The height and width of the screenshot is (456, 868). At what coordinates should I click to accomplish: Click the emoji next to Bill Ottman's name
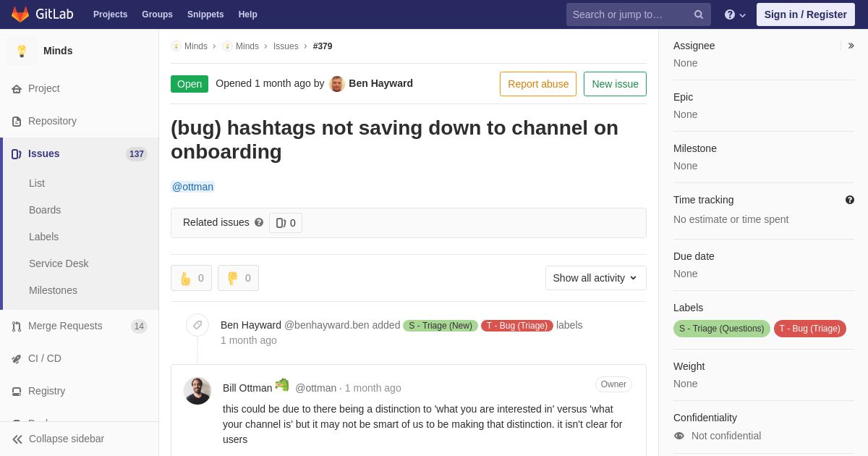click(282, 385)
